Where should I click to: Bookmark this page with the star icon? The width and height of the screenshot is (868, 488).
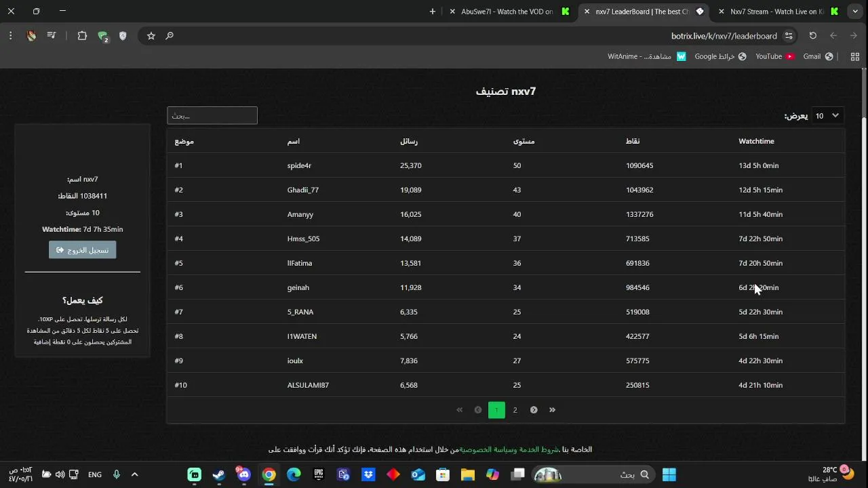tap(151, 36)
